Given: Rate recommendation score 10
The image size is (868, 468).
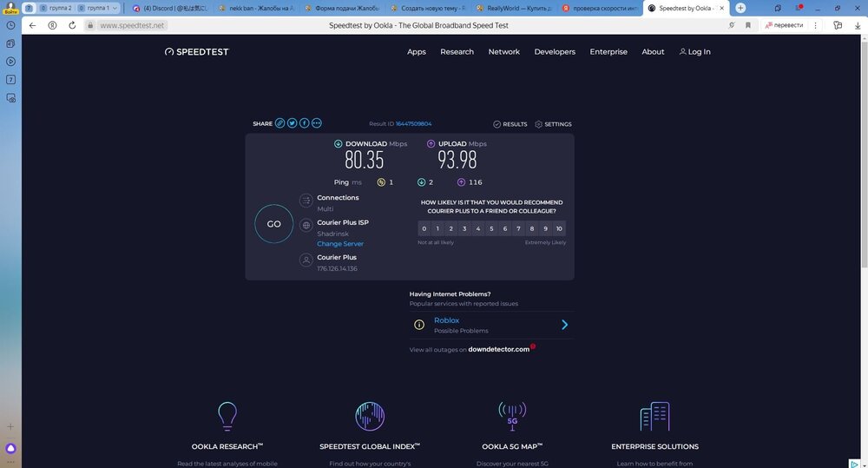Looking at the screenshot, I should click(x=559, y=228).
